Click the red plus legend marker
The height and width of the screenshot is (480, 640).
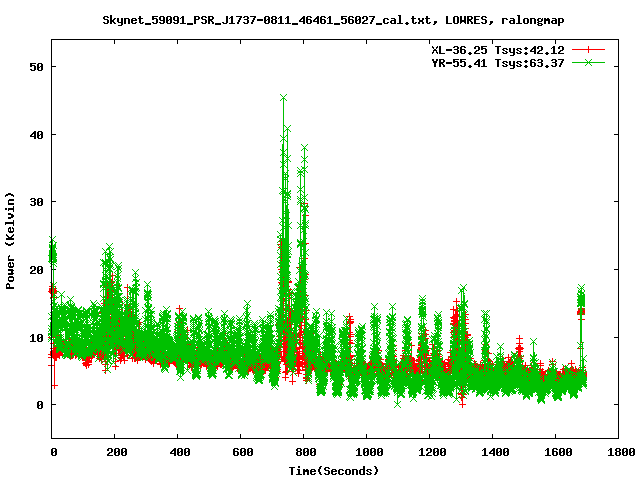tap(588, 50)
